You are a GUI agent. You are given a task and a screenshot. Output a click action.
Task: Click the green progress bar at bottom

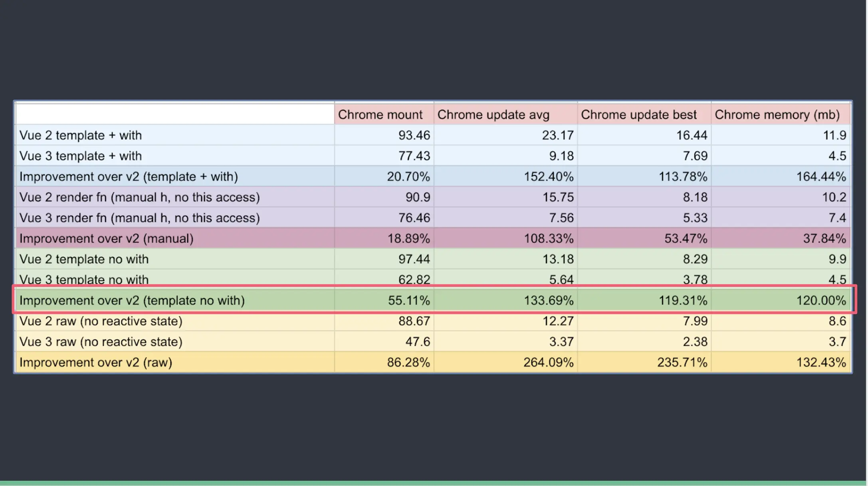[x=433, y=483]
